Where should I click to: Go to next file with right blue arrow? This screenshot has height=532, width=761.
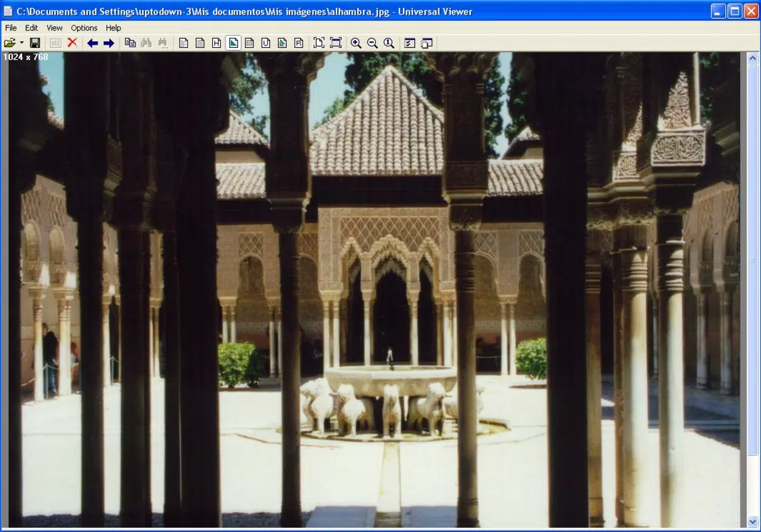pos(108,43)
